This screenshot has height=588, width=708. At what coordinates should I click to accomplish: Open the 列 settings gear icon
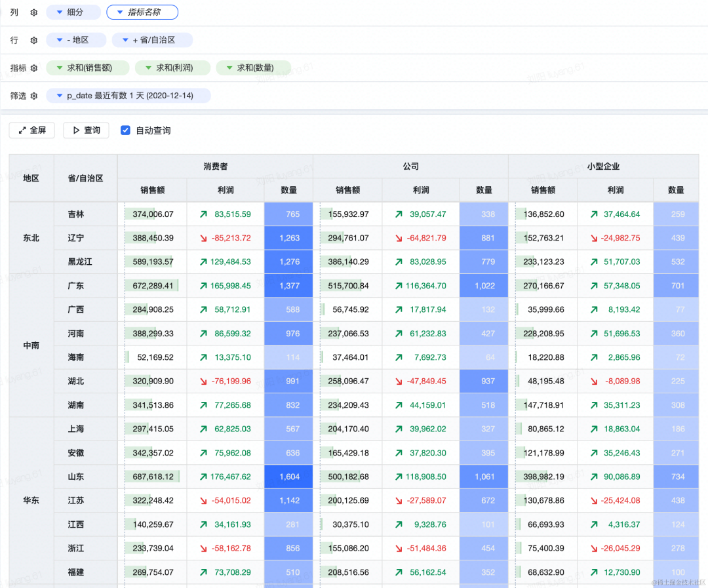pyautogui.click(x=34, y=12)
